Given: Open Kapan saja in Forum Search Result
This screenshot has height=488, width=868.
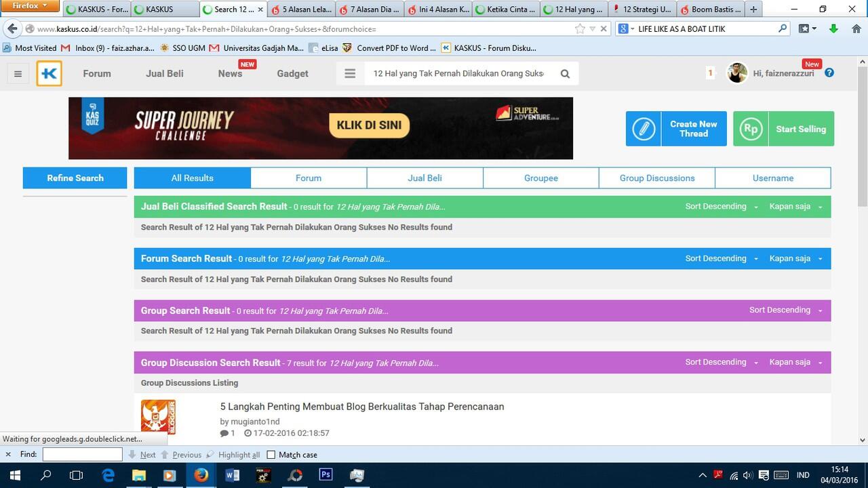Looking at the screenshot, I should pyautogui.click(x=796, y=258).
